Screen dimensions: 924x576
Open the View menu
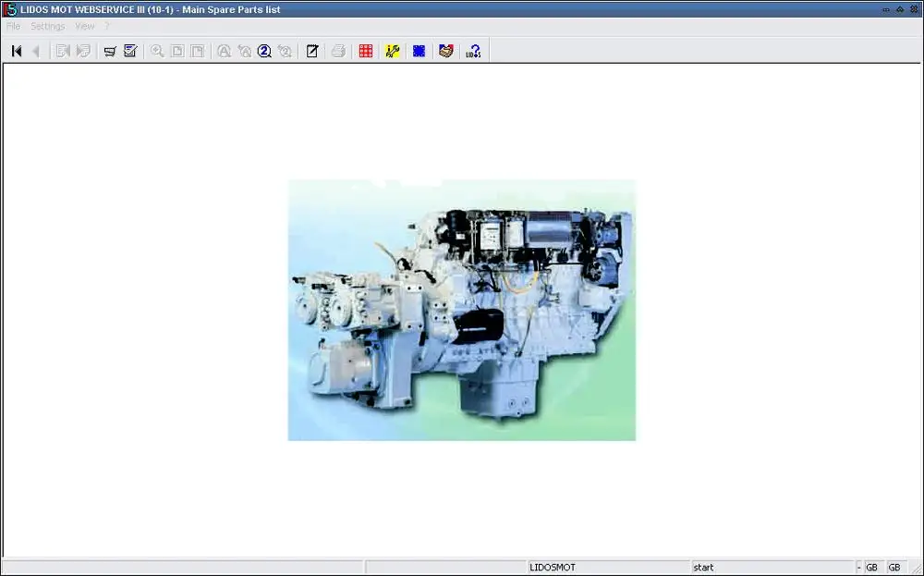point(84,26)
